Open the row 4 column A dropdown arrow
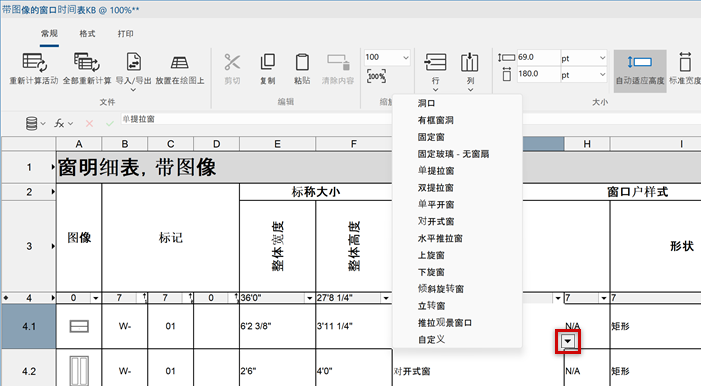 click(x=96, y=298)
